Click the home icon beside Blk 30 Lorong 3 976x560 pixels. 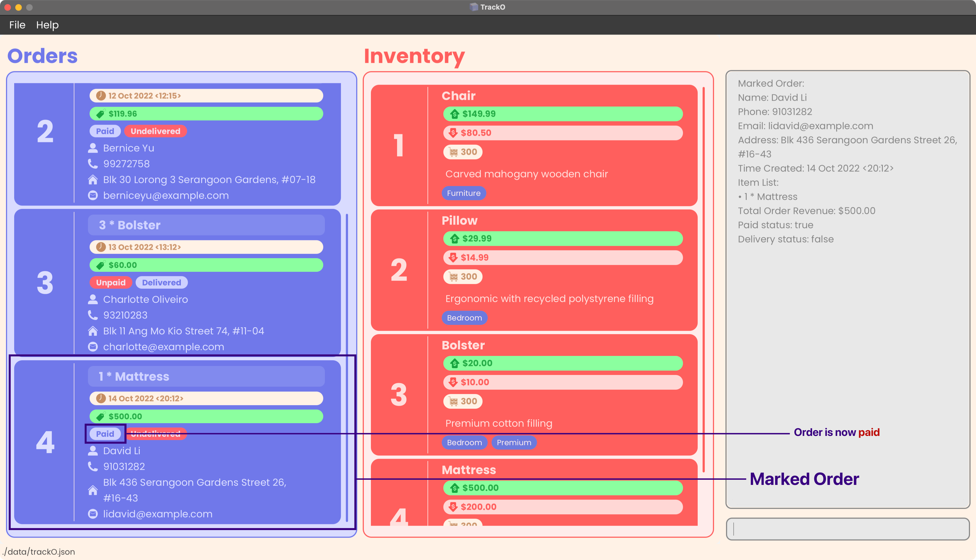[93, 180]
